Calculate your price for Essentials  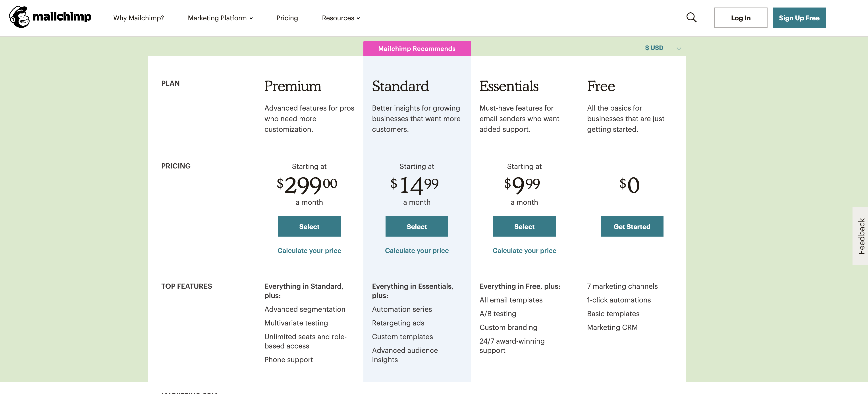(x=524, y=251)
